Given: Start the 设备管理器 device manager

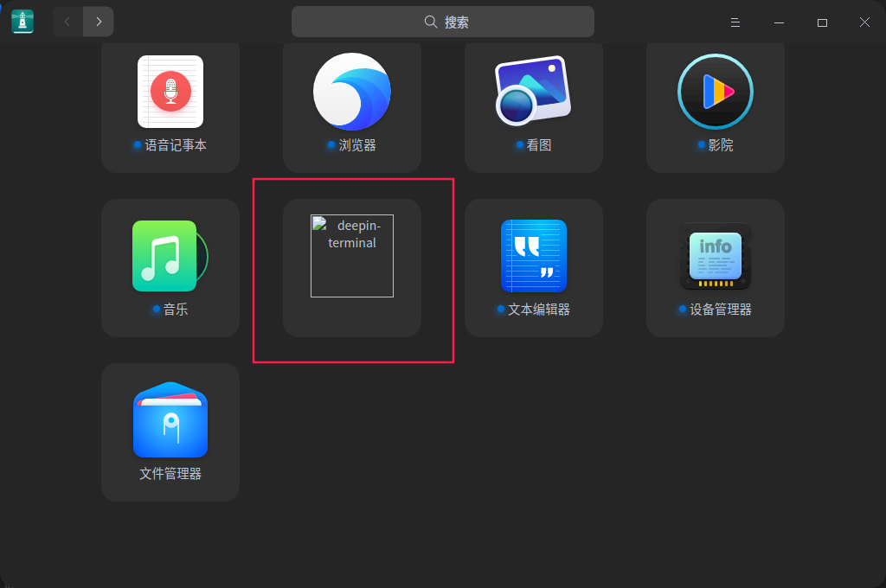Looking at the screenshot, I should click(x=715, y=256).
